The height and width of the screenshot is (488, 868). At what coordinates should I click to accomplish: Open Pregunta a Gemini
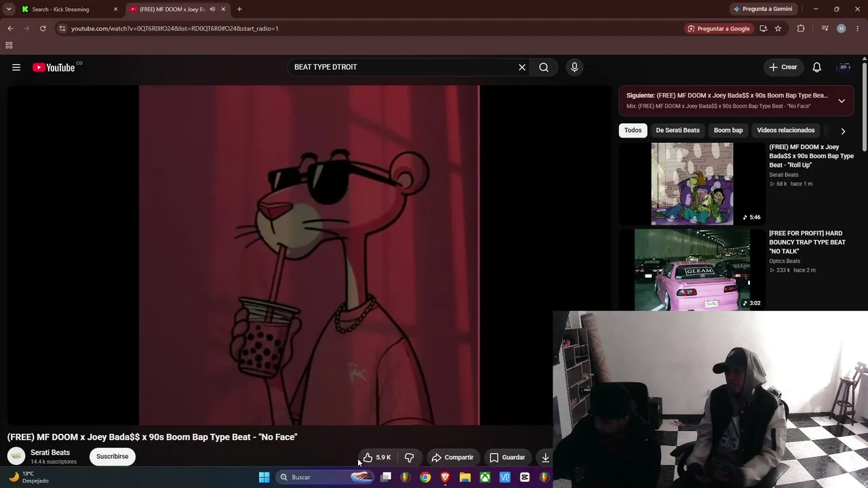tap(763, 9)
